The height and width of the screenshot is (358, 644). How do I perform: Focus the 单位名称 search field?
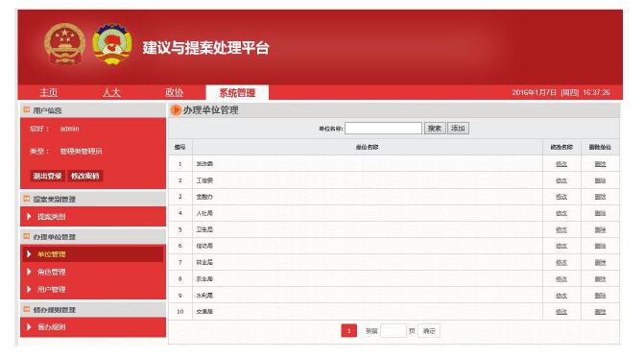pos(383,128)
